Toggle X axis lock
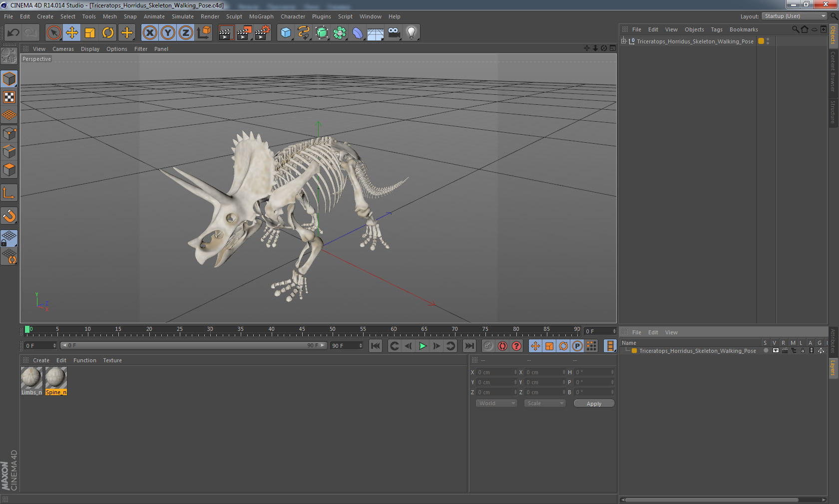Screen dimensions: 839x504 [x=150, y=33]
